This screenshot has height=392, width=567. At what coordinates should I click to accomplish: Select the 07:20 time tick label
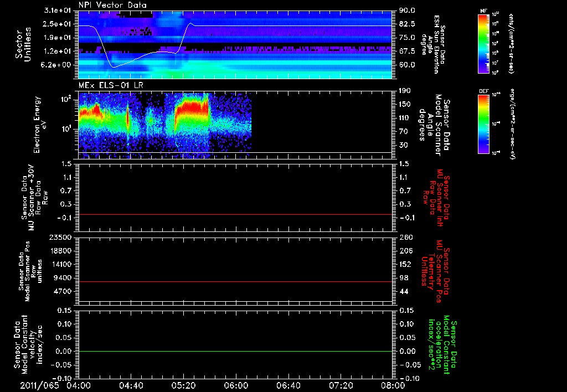click(x=340, y=385)
